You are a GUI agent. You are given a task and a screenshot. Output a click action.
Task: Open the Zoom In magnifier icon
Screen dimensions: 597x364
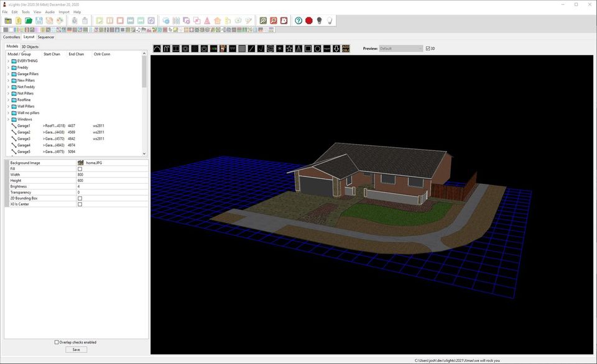pos(263,20)
